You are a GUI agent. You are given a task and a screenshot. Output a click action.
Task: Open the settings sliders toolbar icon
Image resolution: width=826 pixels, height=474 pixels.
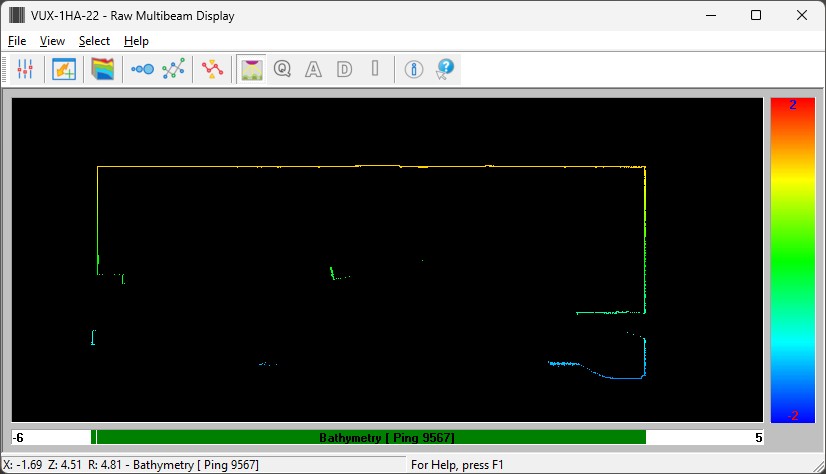(x=26, y=70)
